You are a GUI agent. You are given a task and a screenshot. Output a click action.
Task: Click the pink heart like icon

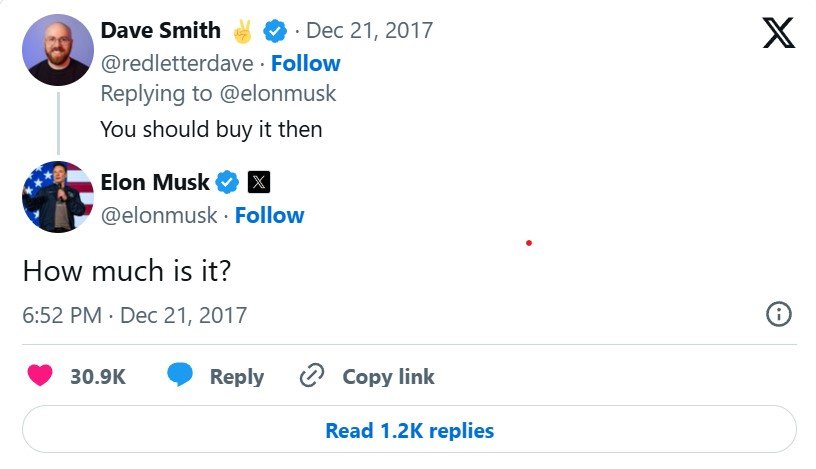[40, 375]
